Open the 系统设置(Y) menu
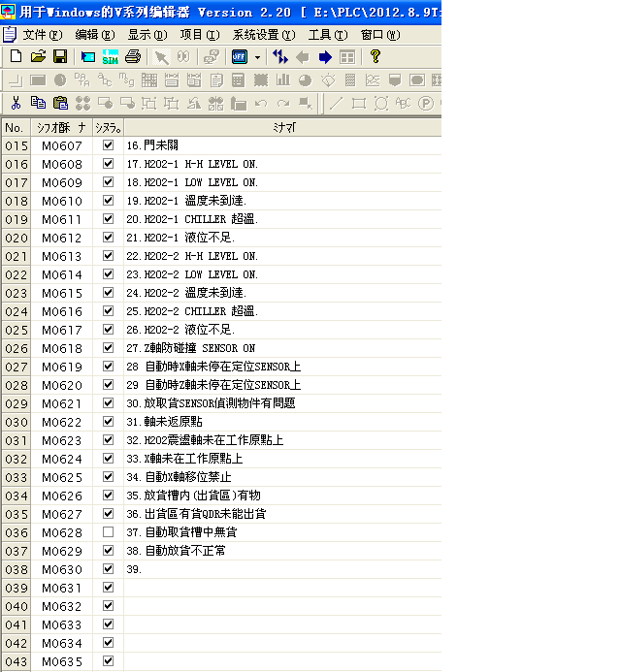Image resolution: width=621 pixels, height=672 pixels. 263,35
